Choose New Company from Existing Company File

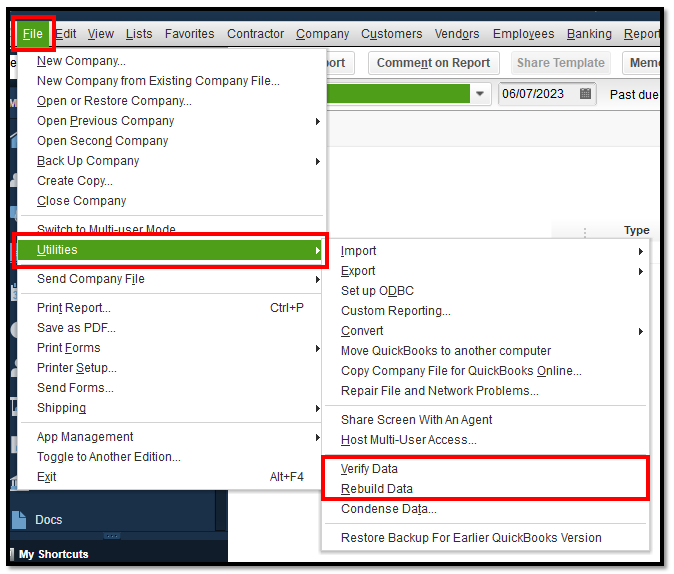point(172,81)
